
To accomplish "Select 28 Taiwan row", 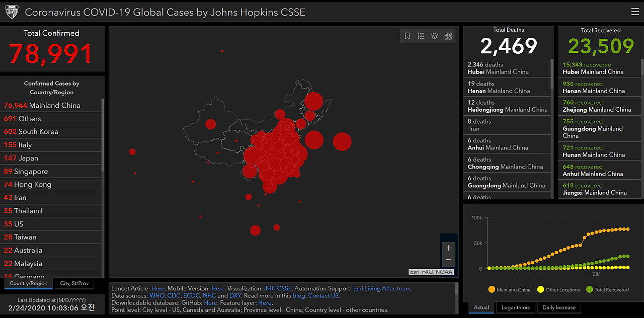I will [x=51, y=237].
